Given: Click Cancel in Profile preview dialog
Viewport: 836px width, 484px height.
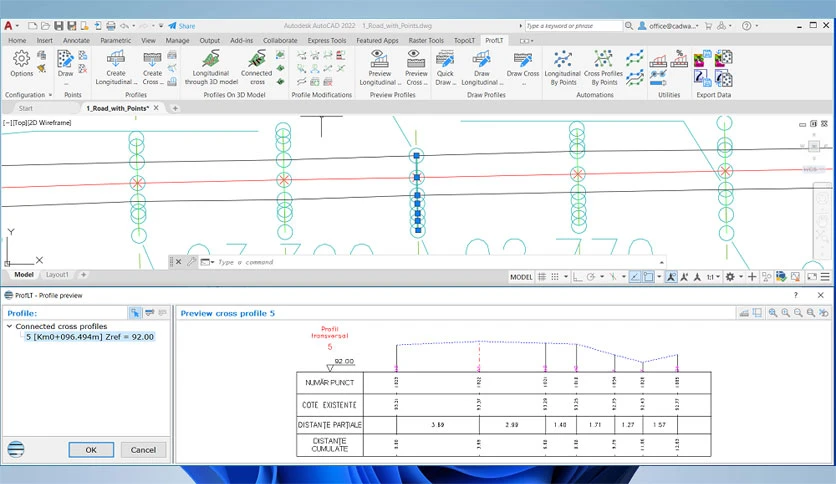Looking at the screenshot, I should (143, 450).
